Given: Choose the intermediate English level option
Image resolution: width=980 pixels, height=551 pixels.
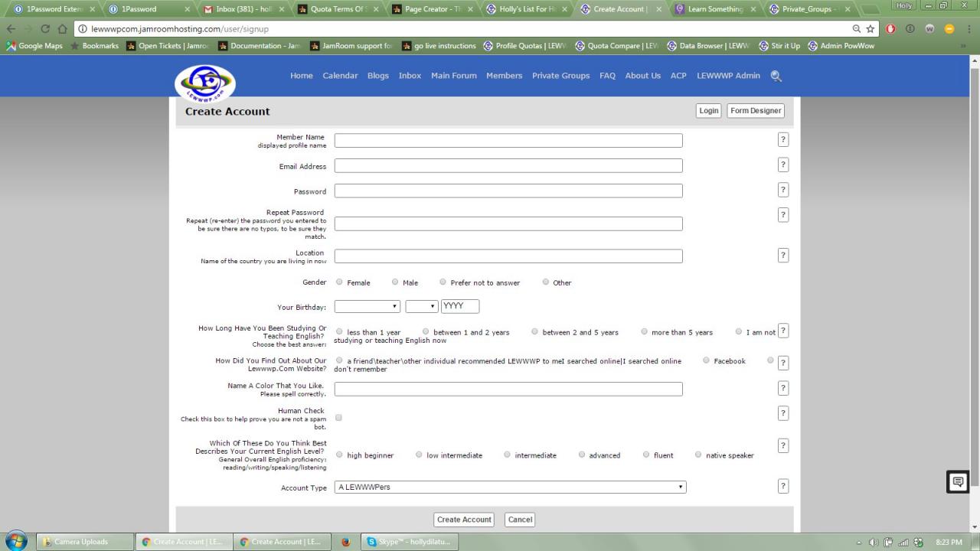Looking at the screenshot, I should pos(507,455).
